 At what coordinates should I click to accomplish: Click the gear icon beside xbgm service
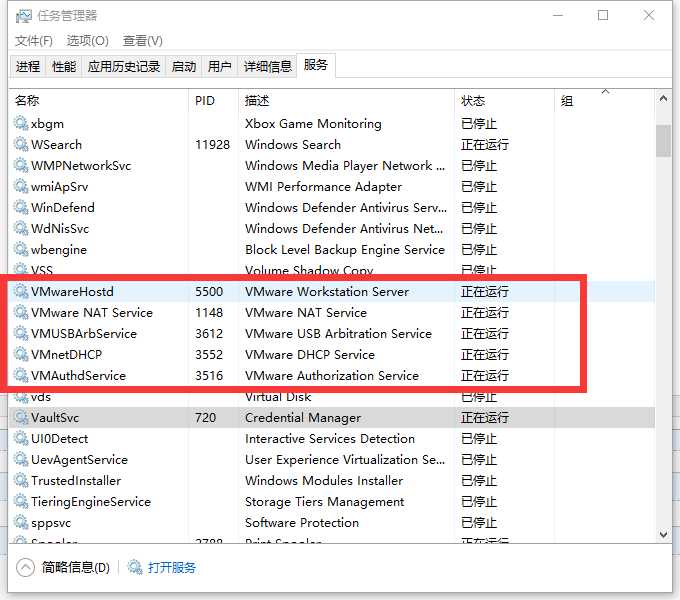tap(21, 124)
